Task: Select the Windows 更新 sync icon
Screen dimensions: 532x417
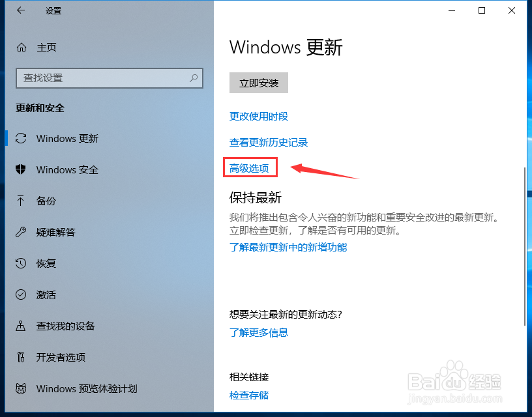Action: (x=21, y=138)
